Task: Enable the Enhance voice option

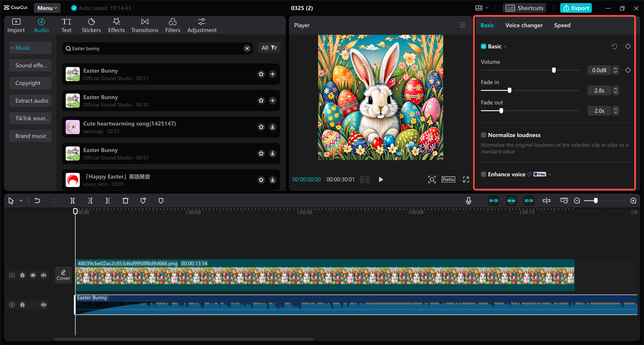Action: point(484,174)
